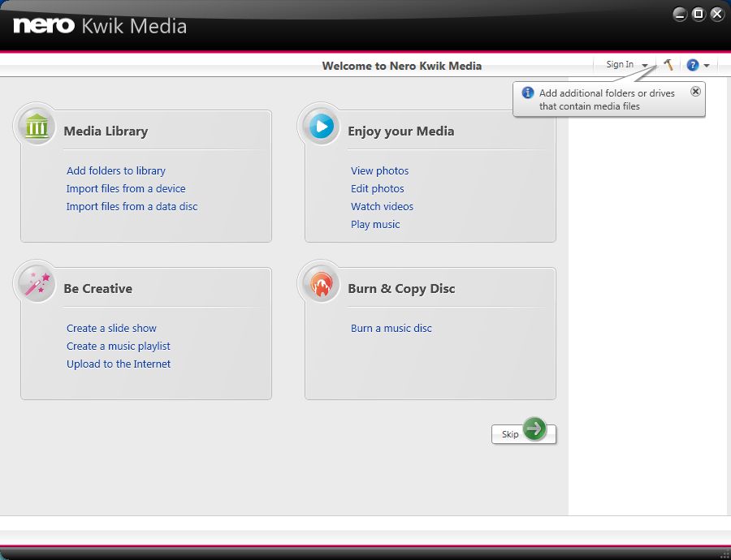The width and height of the screenshot is (731, 560).
Task: Choose Burn a music disc
Action: (391, 328)
